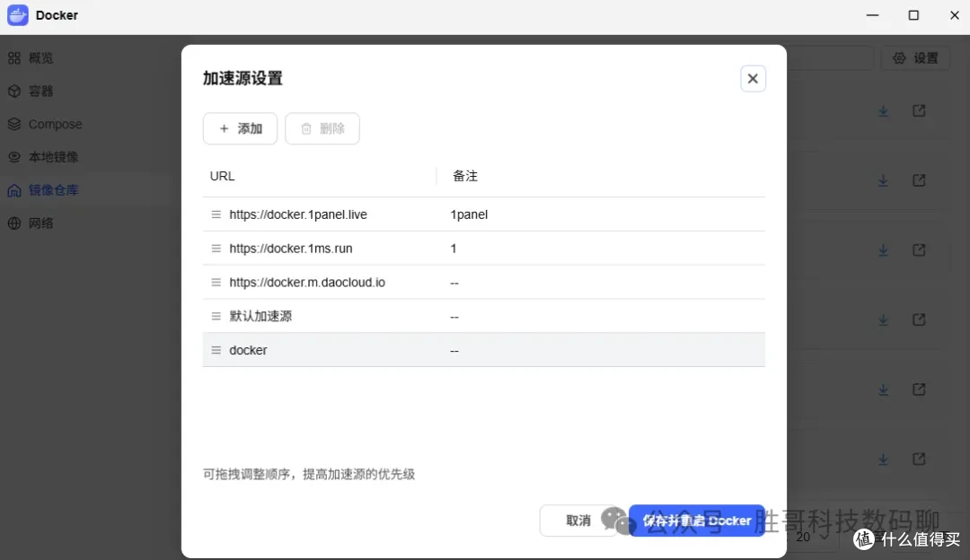Open 概览 in the sidebar
The image size is (970, 560).
pyautogui.click(x=40, y=58)
